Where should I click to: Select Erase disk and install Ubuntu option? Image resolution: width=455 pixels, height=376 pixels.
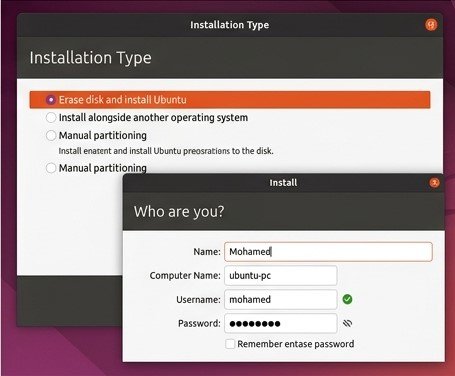coord(230,100)
